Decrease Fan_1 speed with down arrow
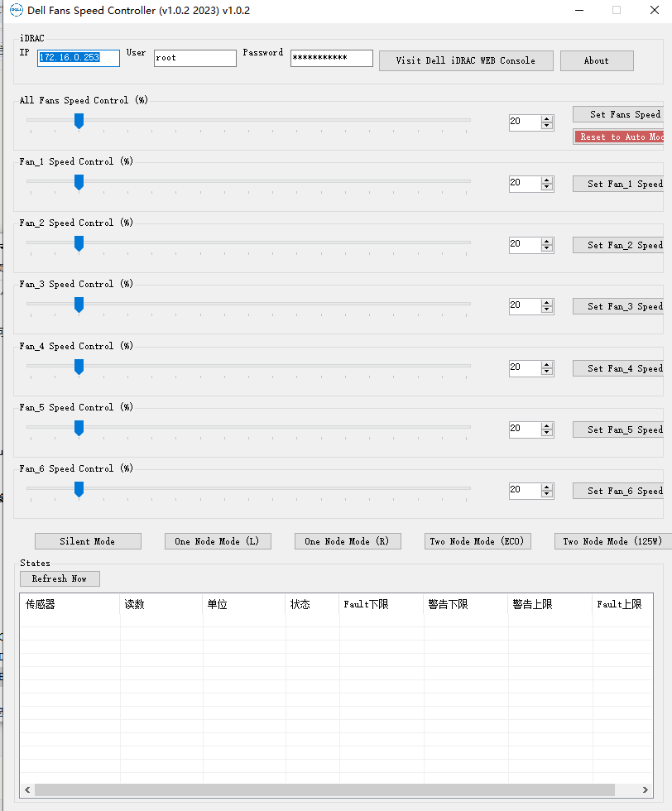Image resolution: width=672 pixels, height=811 pixels. 547,187
